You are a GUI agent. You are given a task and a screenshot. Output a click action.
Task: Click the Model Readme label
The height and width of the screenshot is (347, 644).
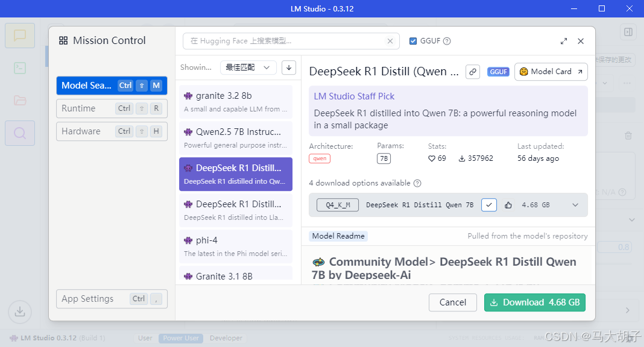(x=338, y=236)
